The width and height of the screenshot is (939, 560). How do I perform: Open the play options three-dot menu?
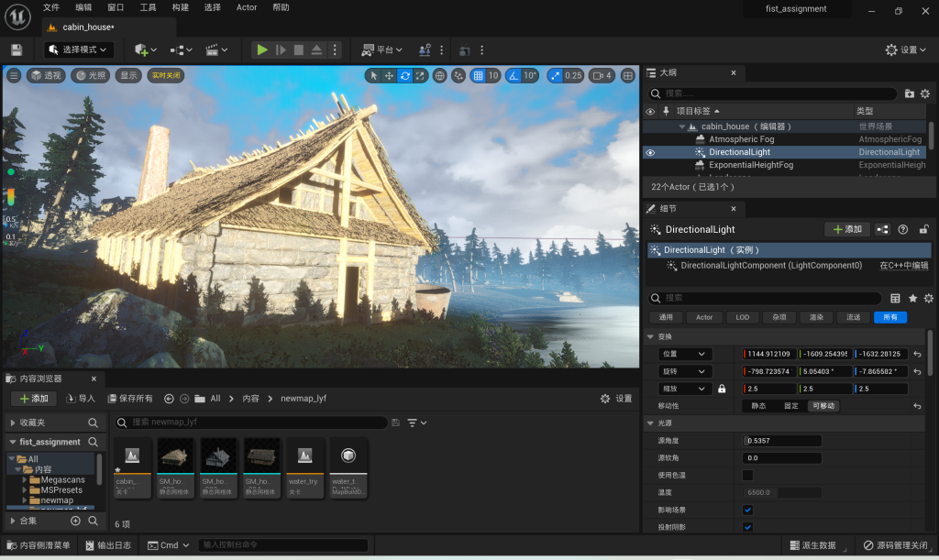(335, 49)
